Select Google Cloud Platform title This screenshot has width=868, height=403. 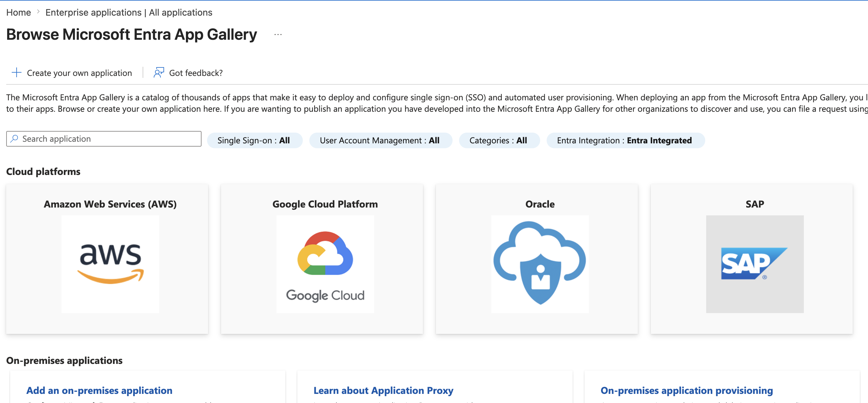pos(325,204)
